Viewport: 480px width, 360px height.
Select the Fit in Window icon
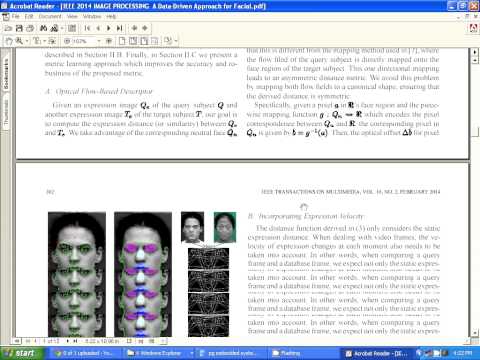pyautogui.click(x=133, y=41)
